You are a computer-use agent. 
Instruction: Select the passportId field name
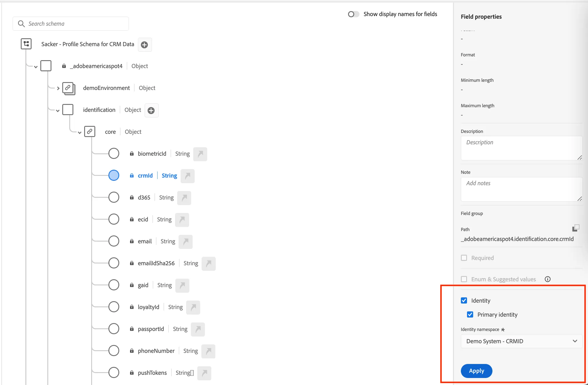coord(151,329)
